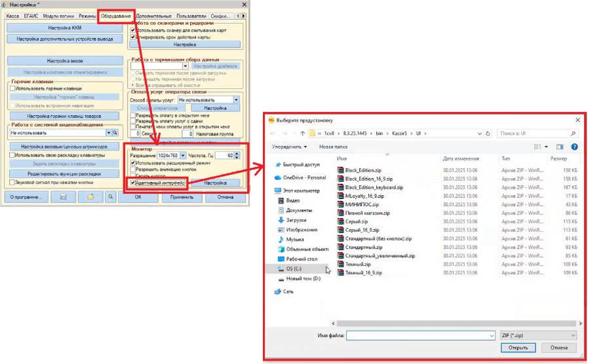Click search magnifier in file dialog search box
Screen dimensions: 590x364
(x=573, y=134)
